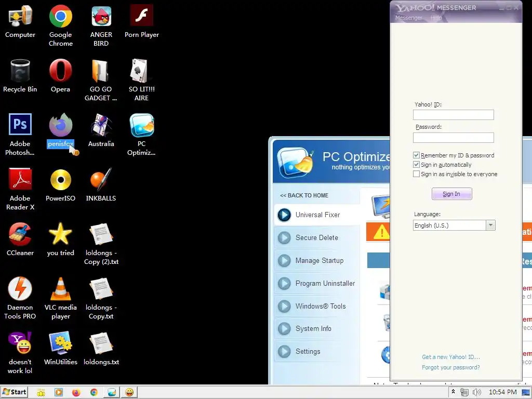Image resolution: width=532 pixels, height=399 pixels.
Task: Open Firefox from the taskbar
Action: pos(76,393)
